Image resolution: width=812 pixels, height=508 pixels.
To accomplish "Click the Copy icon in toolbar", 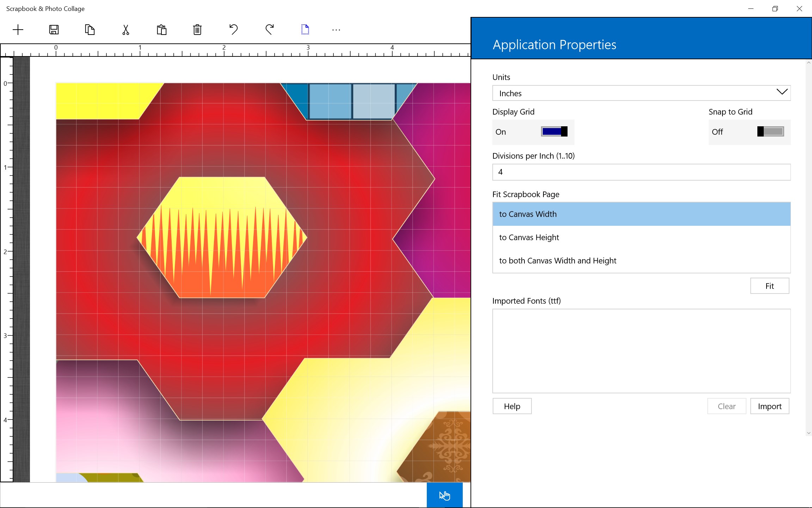I will [x=90, y=30].
